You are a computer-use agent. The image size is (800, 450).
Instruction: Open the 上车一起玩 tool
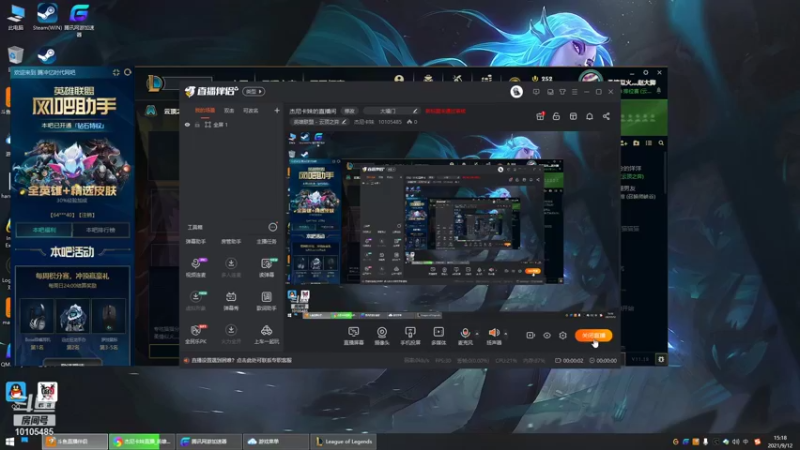coord(266,334)
